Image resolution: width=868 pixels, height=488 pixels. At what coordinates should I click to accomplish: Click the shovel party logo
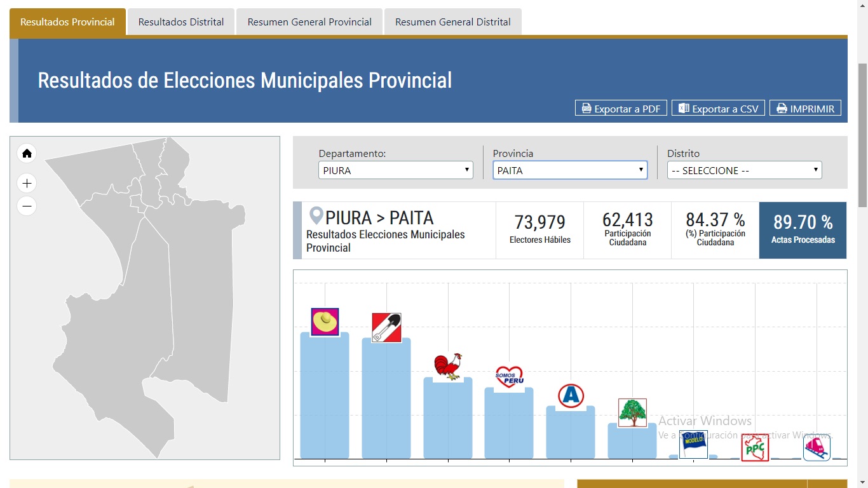386,327
